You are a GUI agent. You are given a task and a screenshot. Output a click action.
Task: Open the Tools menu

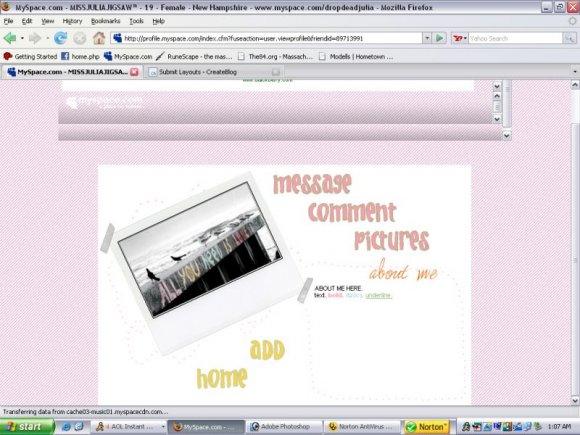(136, 21)
